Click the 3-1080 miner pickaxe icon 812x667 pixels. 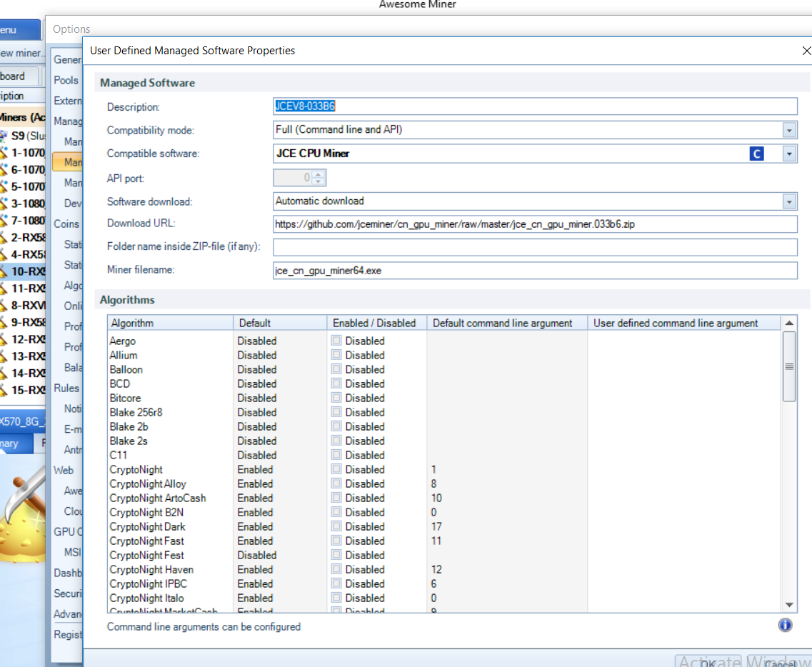(4, 204)
